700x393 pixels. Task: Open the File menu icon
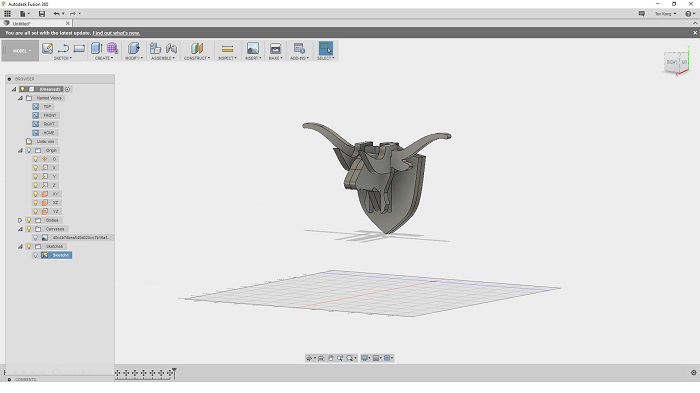22,14
